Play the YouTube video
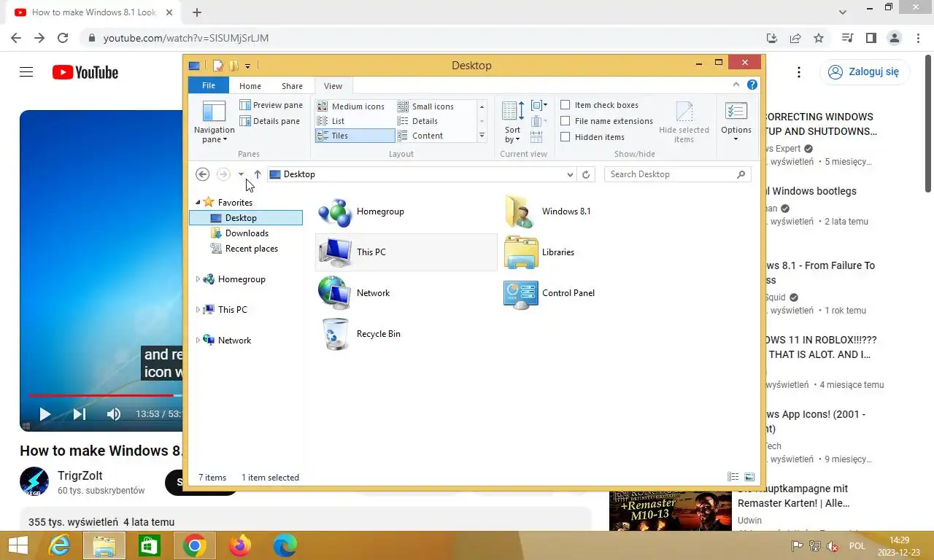The height and width of the screenshot is (560, 934). click(x=45, y=414)
